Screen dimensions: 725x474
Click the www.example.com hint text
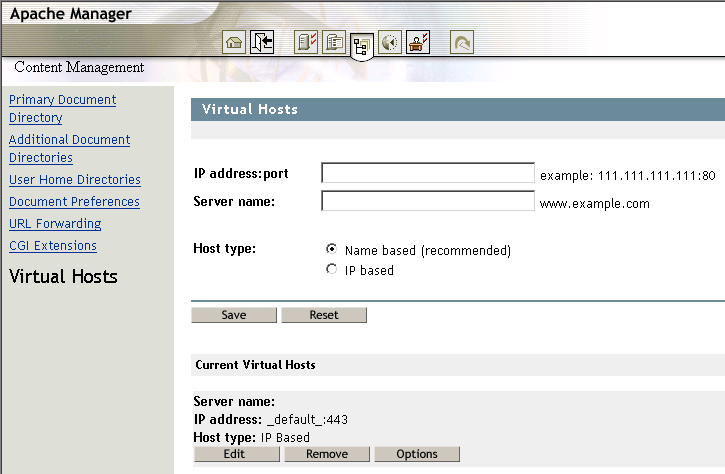595,204
